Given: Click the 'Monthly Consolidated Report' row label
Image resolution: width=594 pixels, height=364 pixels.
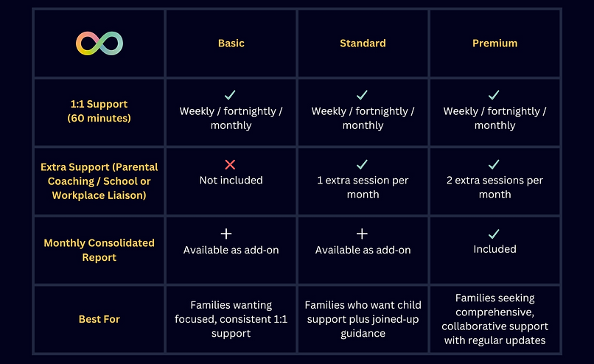Looking at the screenshot, I should coord(99,250).
